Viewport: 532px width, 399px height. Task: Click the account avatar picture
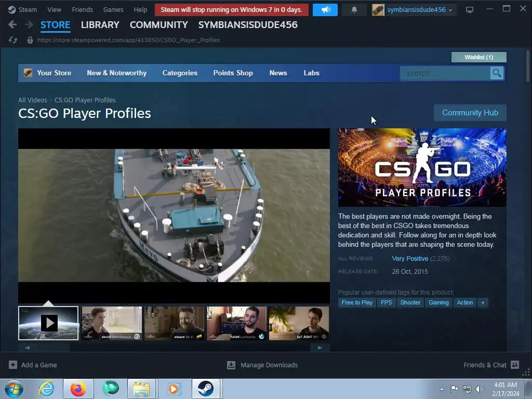click(378, 10)
